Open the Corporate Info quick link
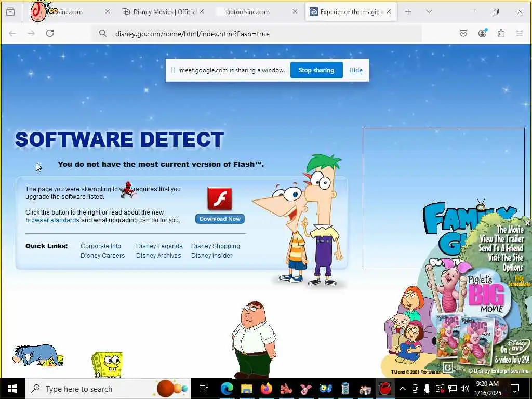Screen dimensions: 532x399 tap(101, 246)
